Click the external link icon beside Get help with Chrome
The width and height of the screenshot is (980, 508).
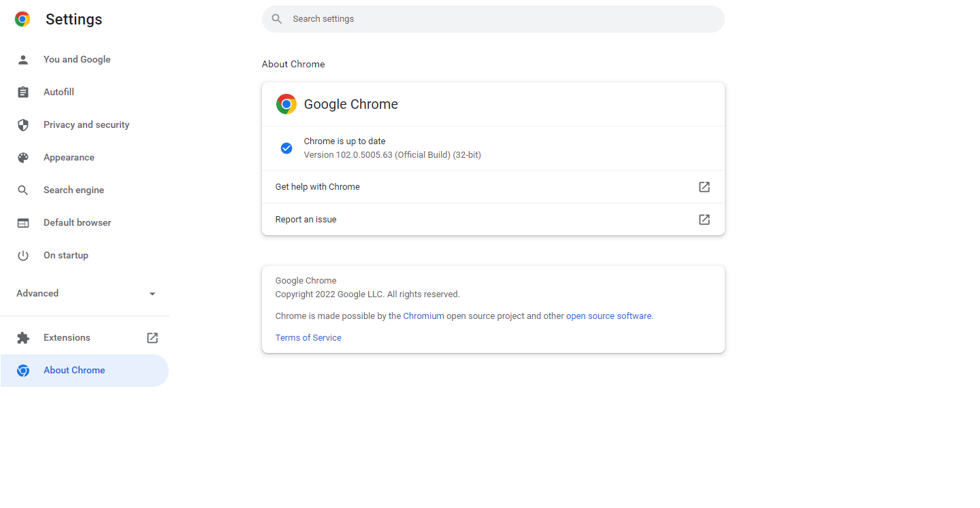tap(704, 186)
